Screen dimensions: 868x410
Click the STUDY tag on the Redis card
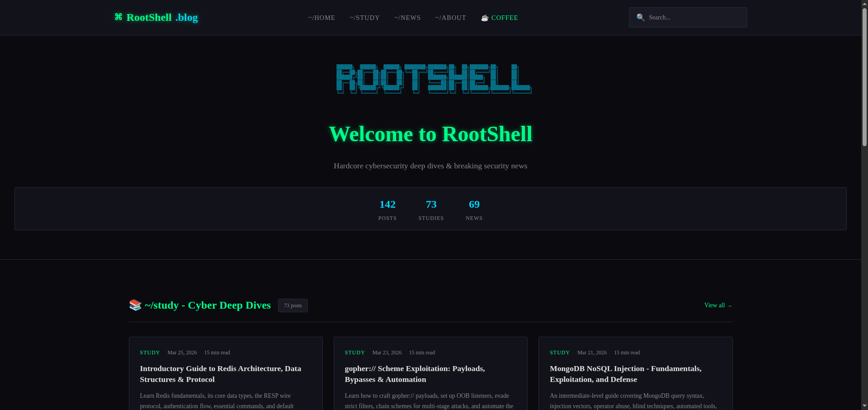(149, 353)
